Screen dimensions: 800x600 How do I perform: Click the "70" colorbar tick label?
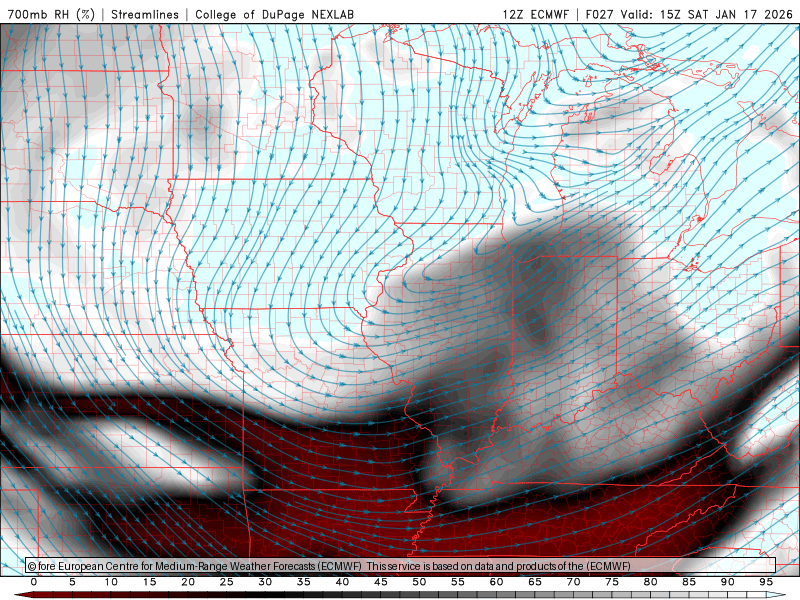pos(573,582)
